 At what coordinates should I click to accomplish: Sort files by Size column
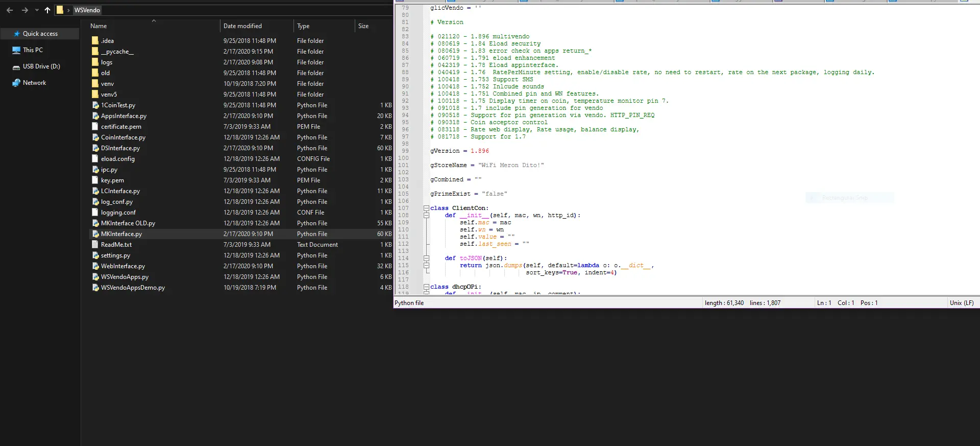(x=363, y=26)
